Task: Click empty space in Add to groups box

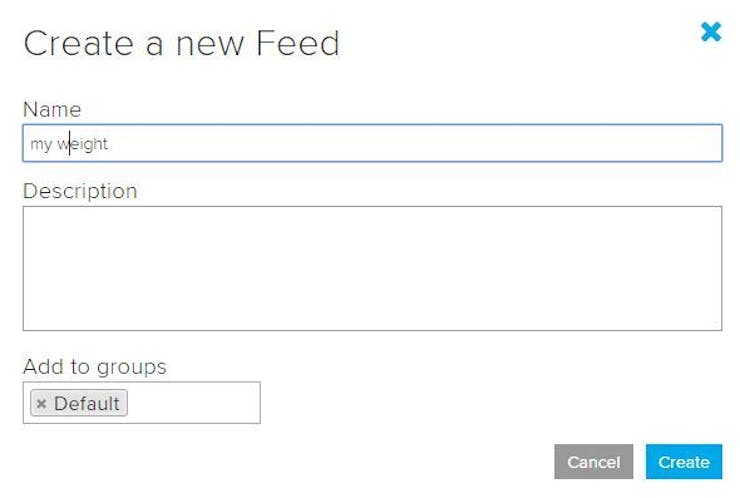Action: point(195,403)
